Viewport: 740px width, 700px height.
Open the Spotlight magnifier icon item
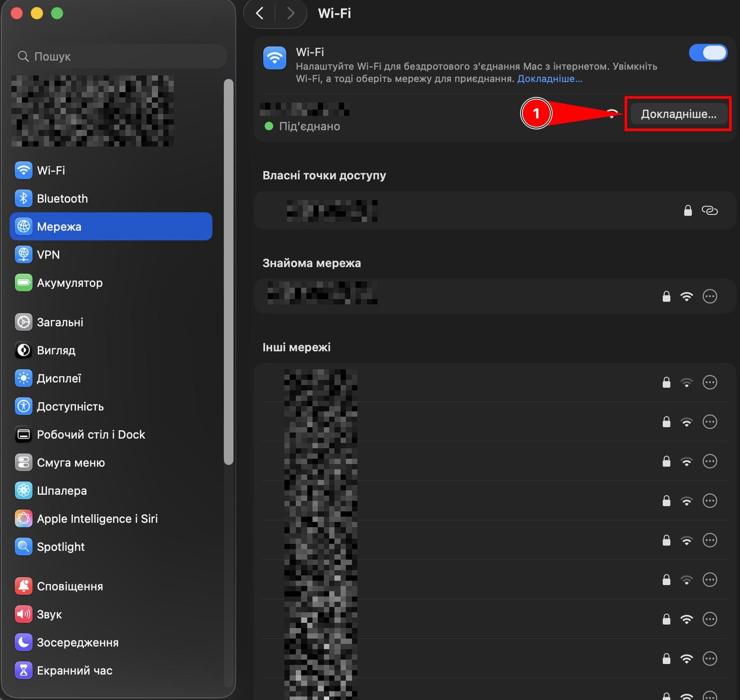[24, 546]
